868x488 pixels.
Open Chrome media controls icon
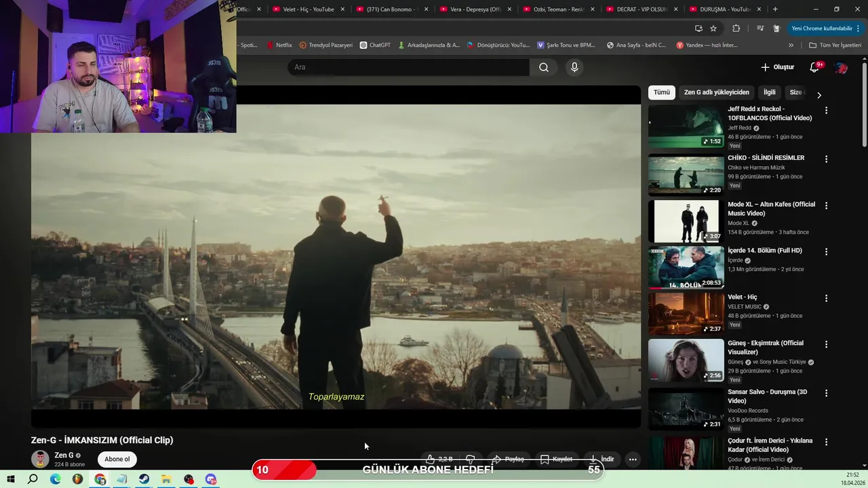pos(760,28)
